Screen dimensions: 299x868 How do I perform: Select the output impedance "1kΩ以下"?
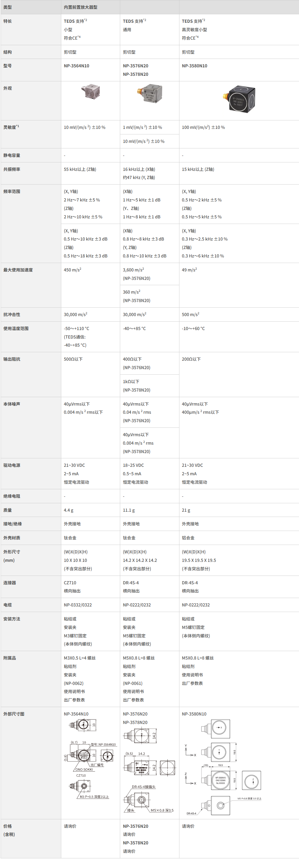[x=131, y=381]
